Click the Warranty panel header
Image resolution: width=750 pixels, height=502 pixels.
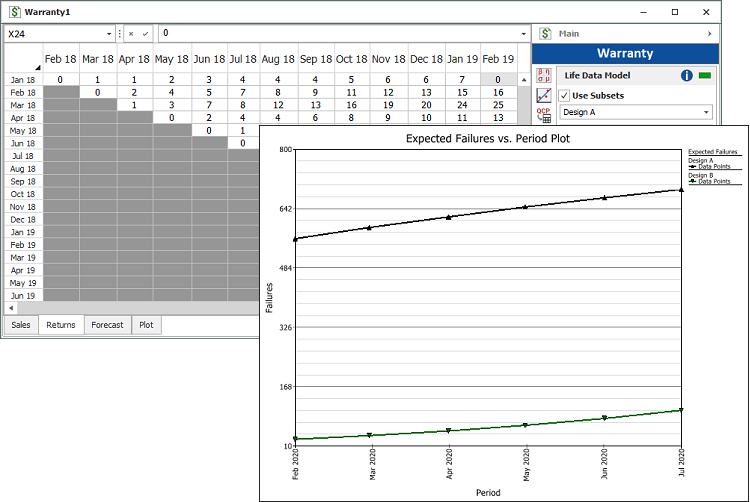[625, 54]
